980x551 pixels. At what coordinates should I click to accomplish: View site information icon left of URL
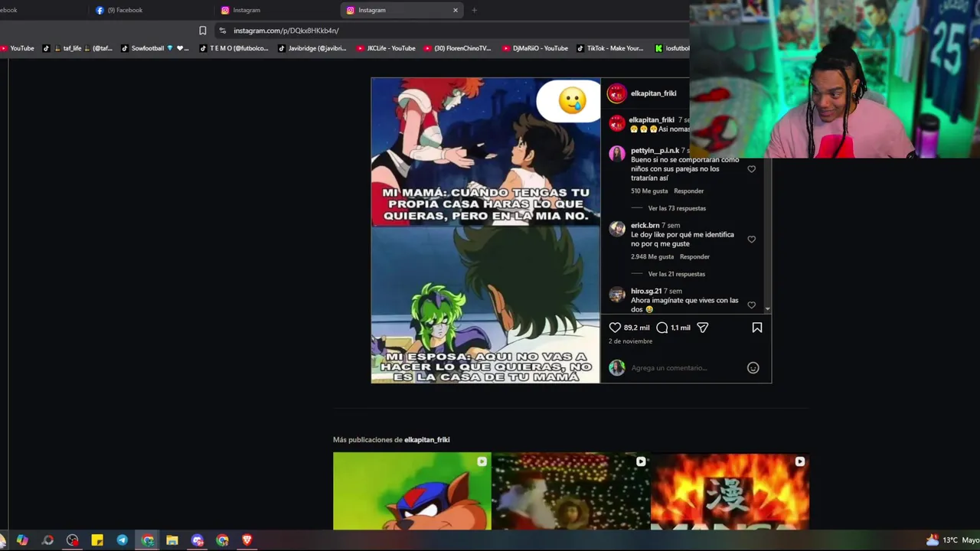pyautogui.click(x=223, y=31)
